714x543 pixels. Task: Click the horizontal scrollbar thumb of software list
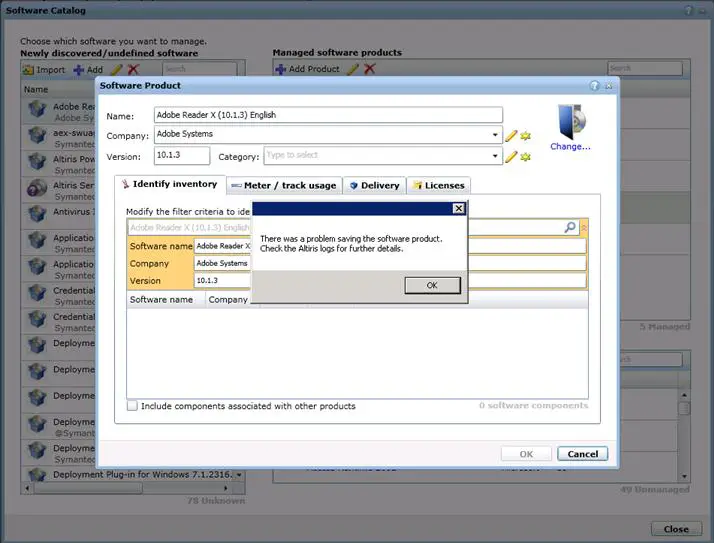tap(89, 488)
